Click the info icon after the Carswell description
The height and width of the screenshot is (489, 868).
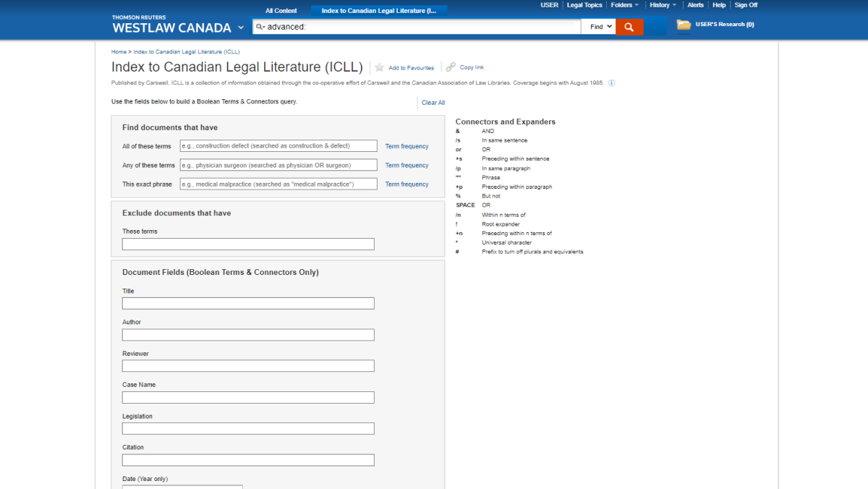[611, 82]
